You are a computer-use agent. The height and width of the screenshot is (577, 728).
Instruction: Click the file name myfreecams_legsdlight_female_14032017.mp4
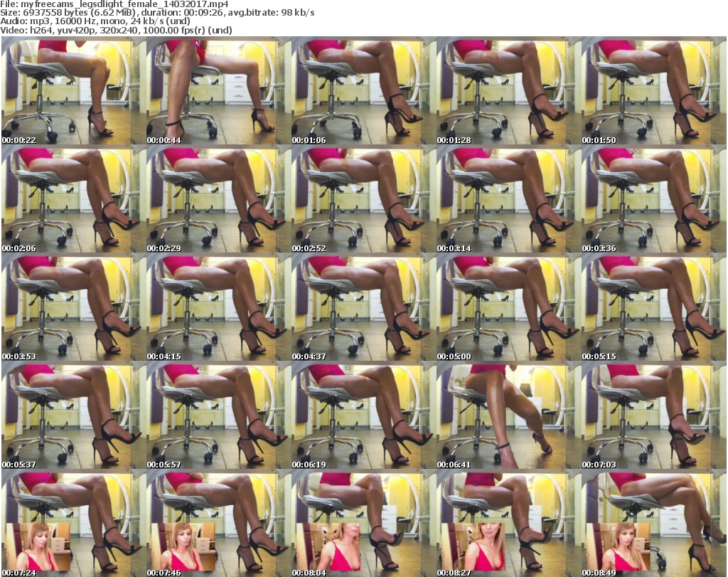[124, 4]
